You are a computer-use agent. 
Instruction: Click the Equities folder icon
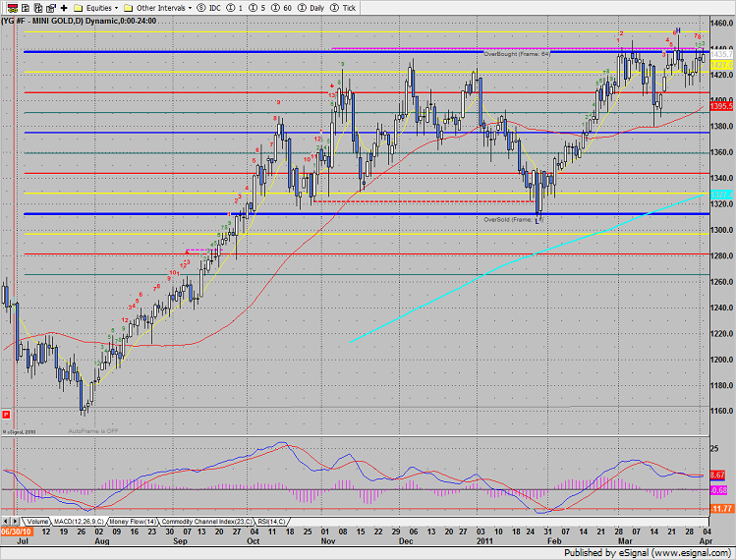click(x=79, y=8)
